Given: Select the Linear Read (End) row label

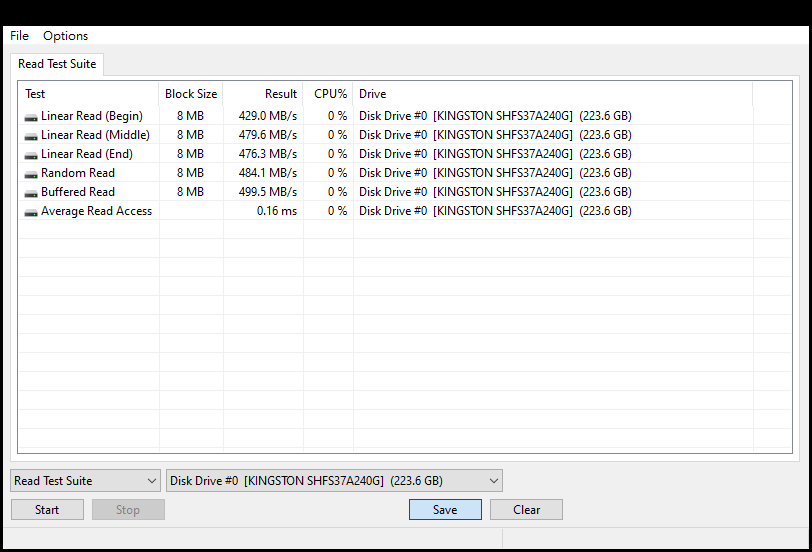Looking at the screenshot, I should pyautogui.click(x=87, y=154).
